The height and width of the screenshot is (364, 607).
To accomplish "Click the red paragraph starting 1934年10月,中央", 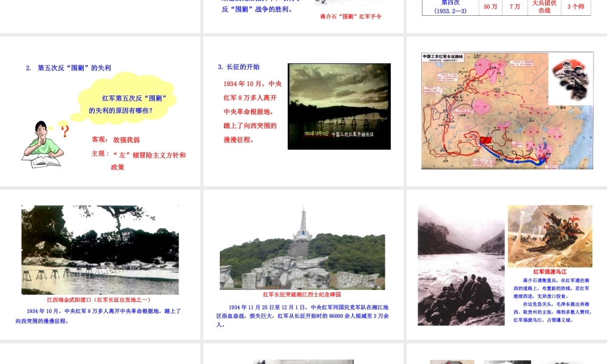I will tap(253, 112).
